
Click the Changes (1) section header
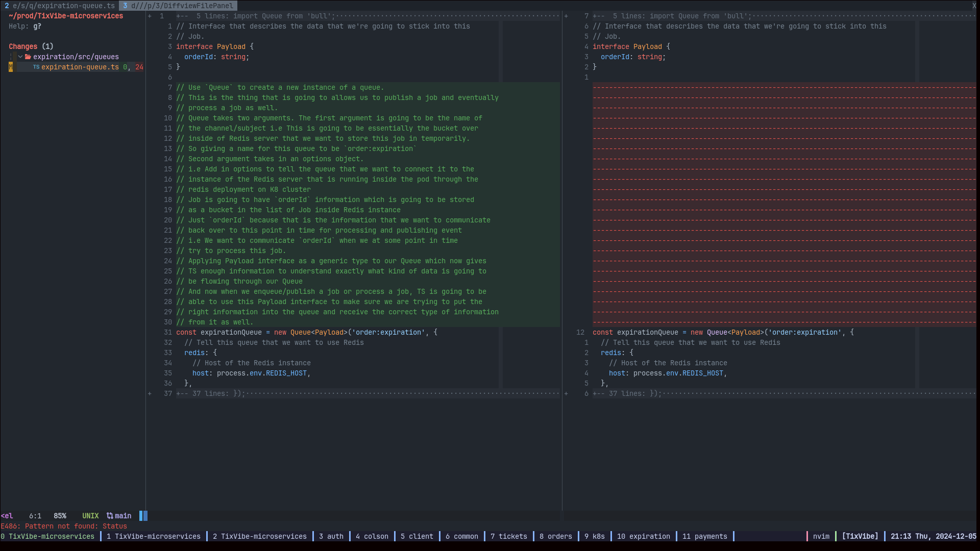31,46
